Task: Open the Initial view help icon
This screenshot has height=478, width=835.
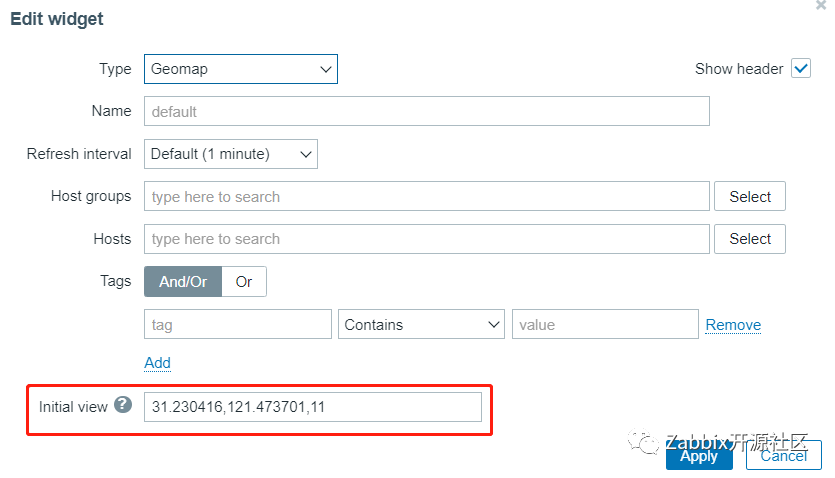Action: click(x=123, y=405)
